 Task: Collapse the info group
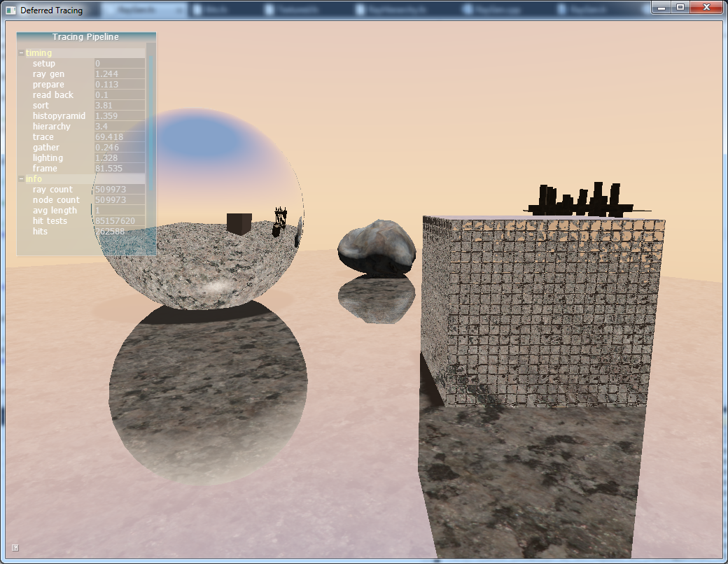22,179
